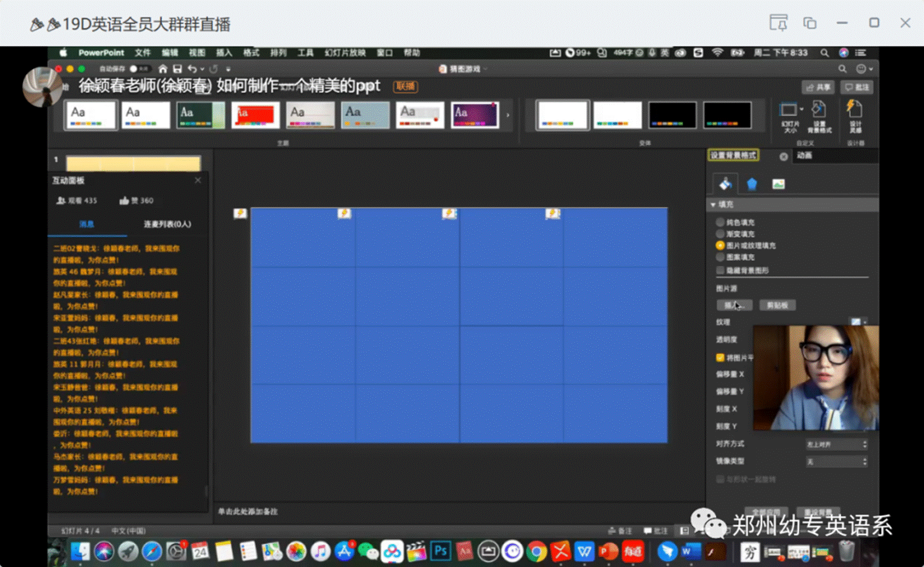Click the 插入 insert picture button
The width and height of the screenshot is (924, 567).
point(735,305)
